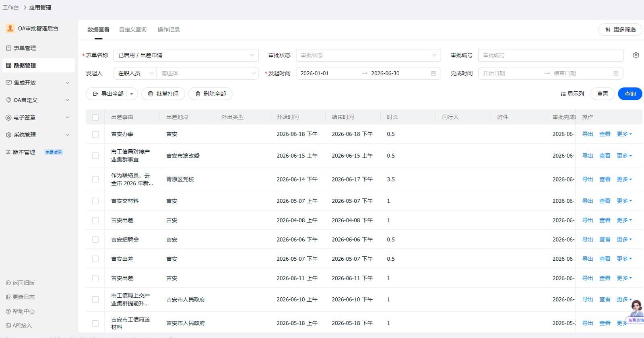644x338 pixels.
Task: Click the API接入 icon
Action: click(8, 325)
